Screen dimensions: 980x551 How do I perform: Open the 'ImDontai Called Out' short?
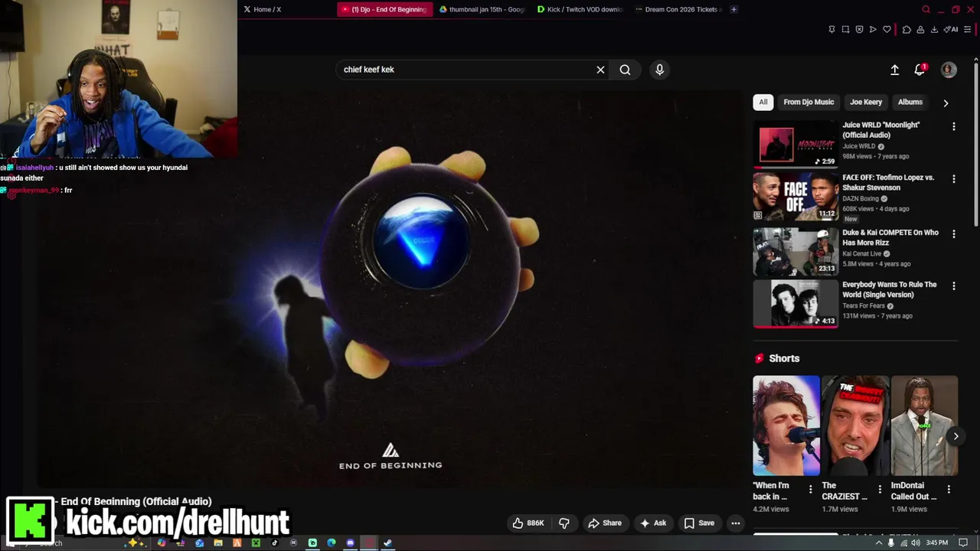tap(924, 425)
